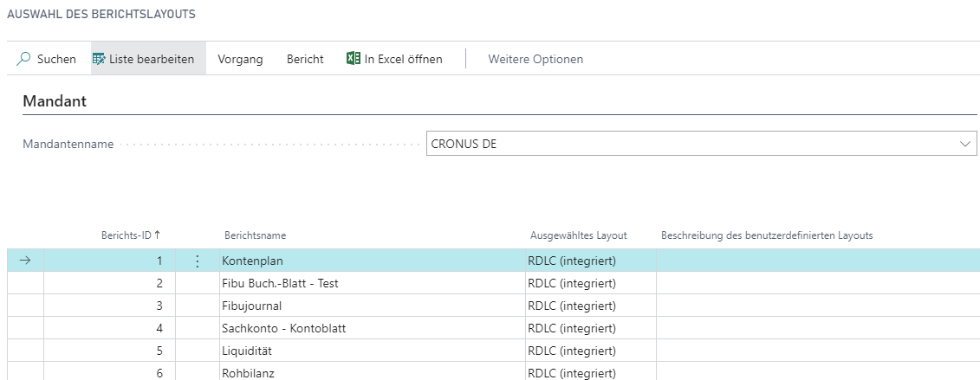Select the Kontenplan report name
Viewport: 980px width, 380px height.
[252, 261]
